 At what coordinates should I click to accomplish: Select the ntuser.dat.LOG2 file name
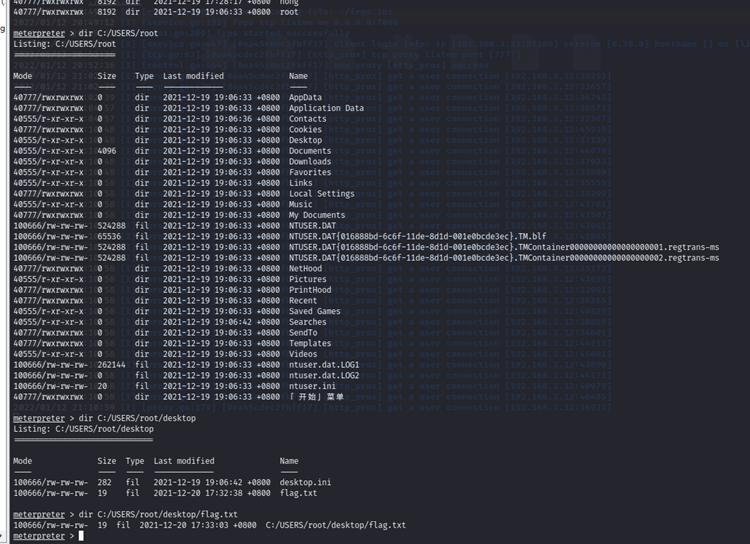point(324,376)
